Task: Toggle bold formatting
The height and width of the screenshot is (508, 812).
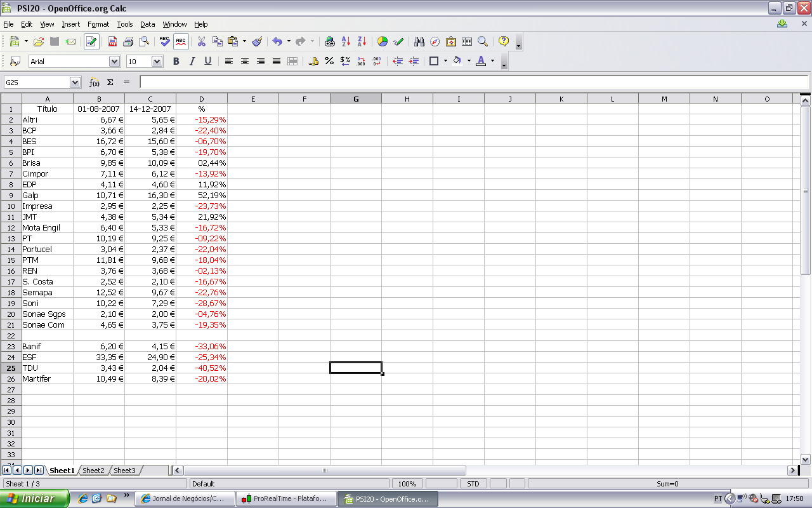Action: (176, 62)
